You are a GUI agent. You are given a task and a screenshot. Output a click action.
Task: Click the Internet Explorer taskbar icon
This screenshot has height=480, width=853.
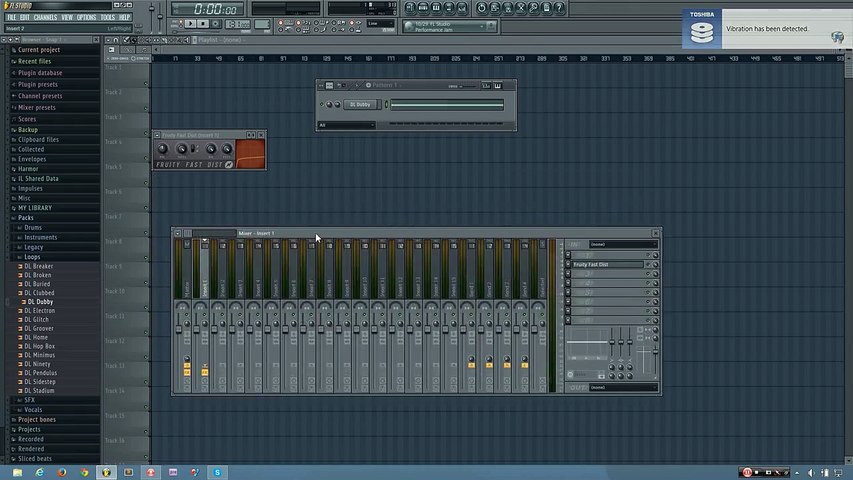click(x=40, y=471)
